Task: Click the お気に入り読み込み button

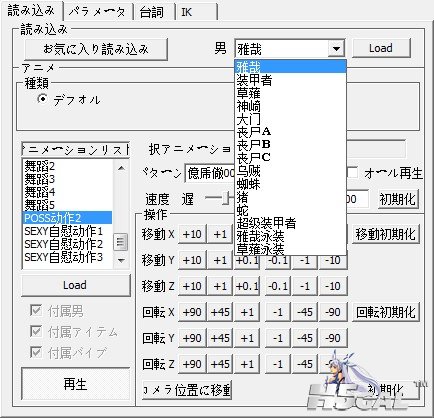Action: click(x=96, y=49)
